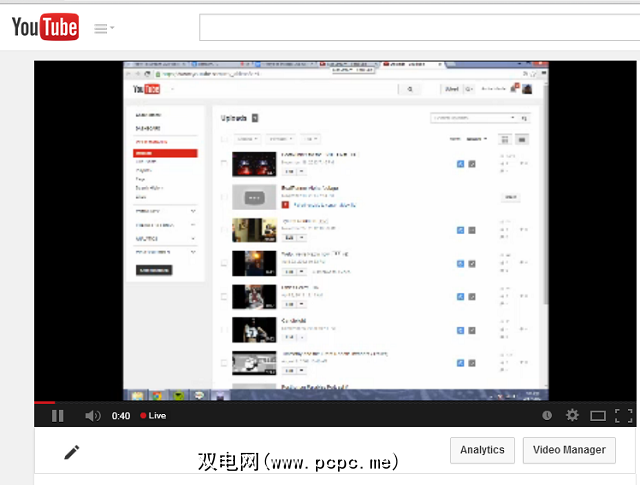Click the 0:40 elapsed time display
640x485 pixels.
click(121, 416)
